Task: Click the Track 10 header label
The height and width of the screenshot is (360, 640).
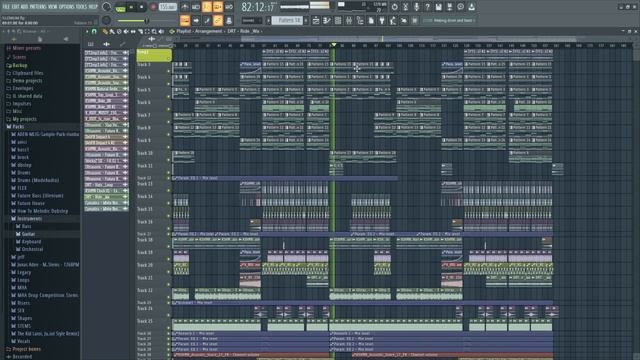Action: pos(144,153)
